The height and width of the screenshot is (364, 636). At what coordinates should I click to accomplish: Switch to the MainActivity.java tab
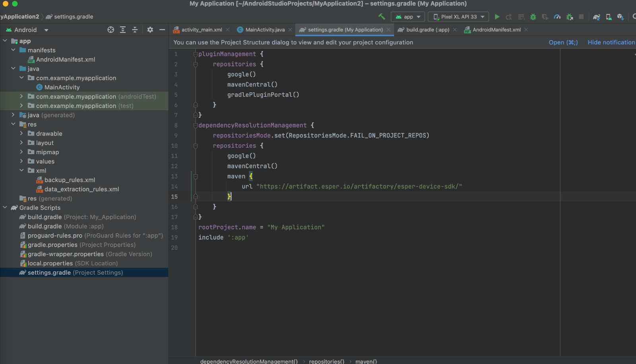[265, 30]
